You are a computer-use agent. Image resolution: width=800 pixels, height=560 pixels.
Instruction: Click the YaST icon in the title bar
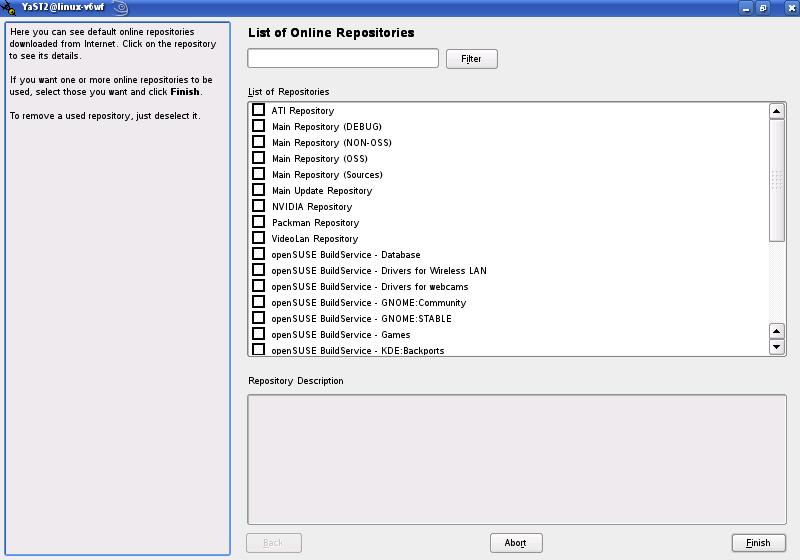coord(9,8)
